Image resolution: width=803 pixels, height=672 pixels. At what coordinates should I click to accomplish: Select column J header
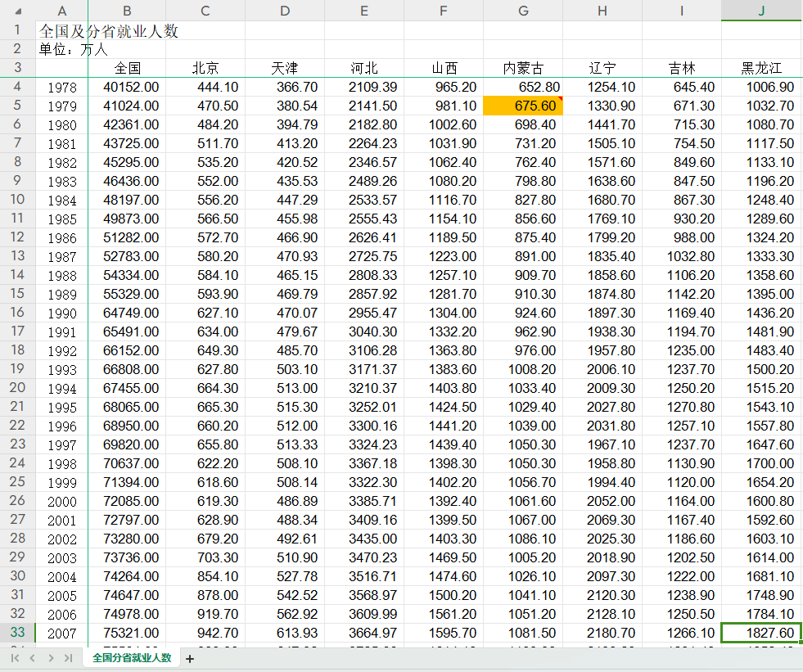click(x=761, y=11)
